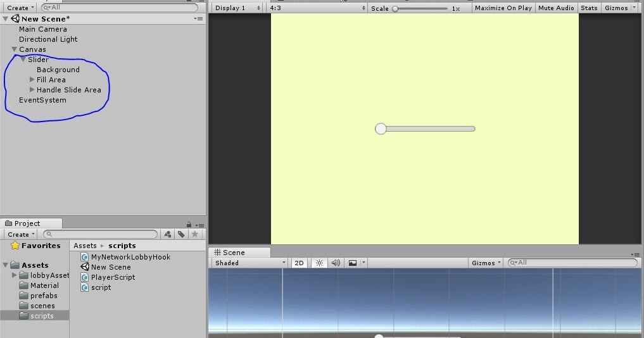Image resolution: width=644 pixels, height=338 pixels.
Task: Toggle Game view Gizmos button
Action: pyautogui.click(x=616, y=8)
